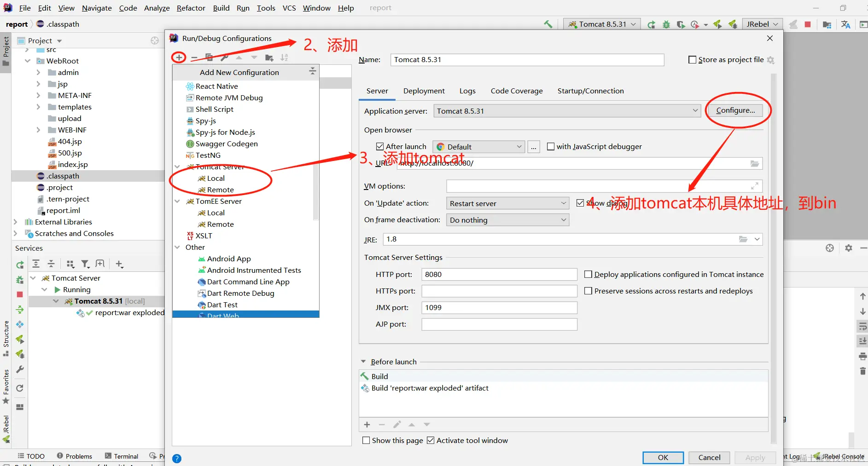868x466 pixels.
Task: Open the Problems tool window button
Action: pyautogui.click(x=75, y=456)
